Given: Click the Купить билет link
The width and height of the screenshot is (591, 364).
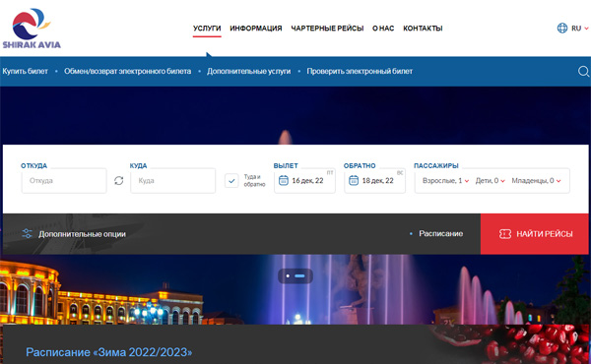Looking at the screenshot, I should [x=26, y=71].
